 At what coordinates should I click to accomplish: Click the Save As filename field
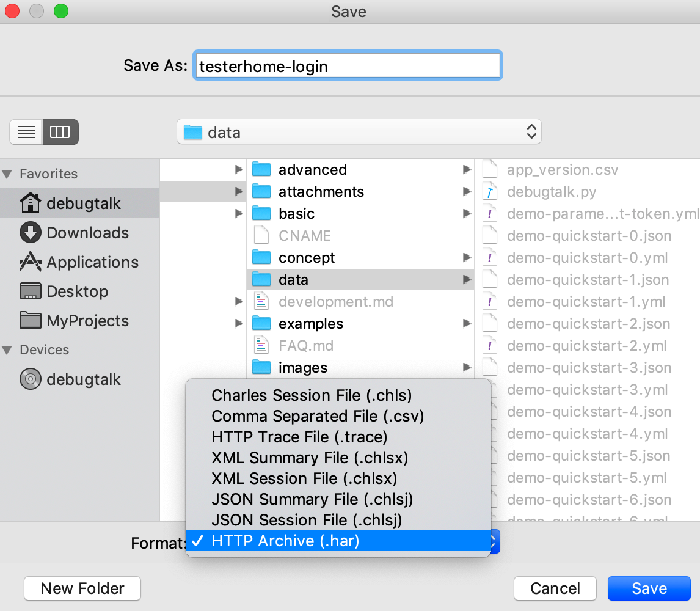(348, 66)
